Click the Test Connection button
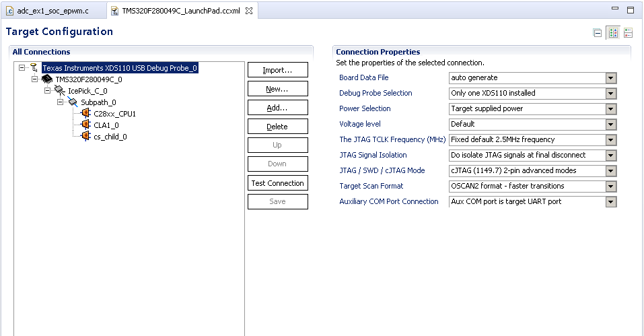The image size is (644, 336). pos(278,183)
